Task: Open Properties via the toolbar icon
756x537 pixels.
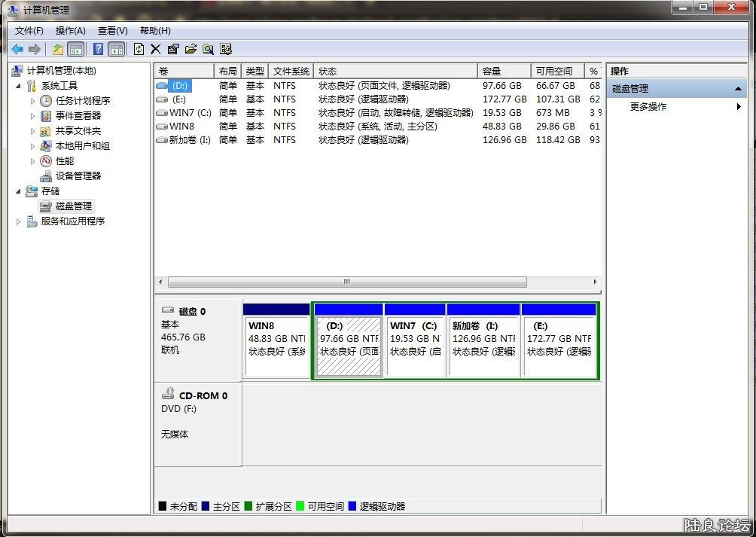Action: point(173,49)
